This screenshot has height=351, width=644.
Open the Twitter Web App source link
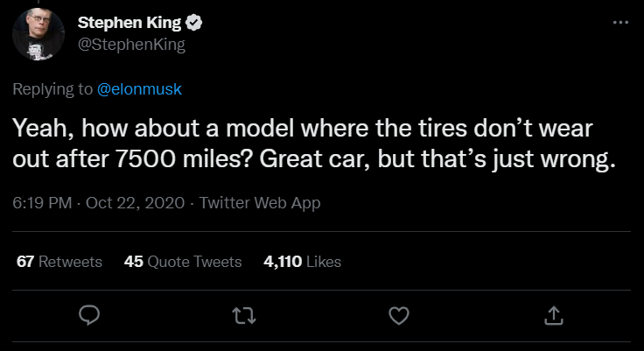[x=260, y=203]
